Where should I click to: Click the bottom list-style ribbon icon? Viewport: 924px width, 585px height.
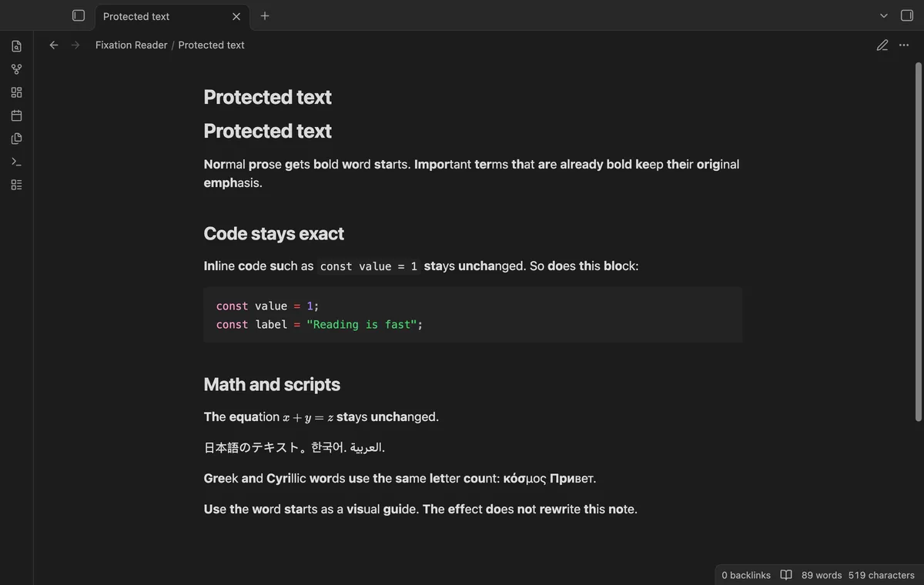click(x=16, y=185)
